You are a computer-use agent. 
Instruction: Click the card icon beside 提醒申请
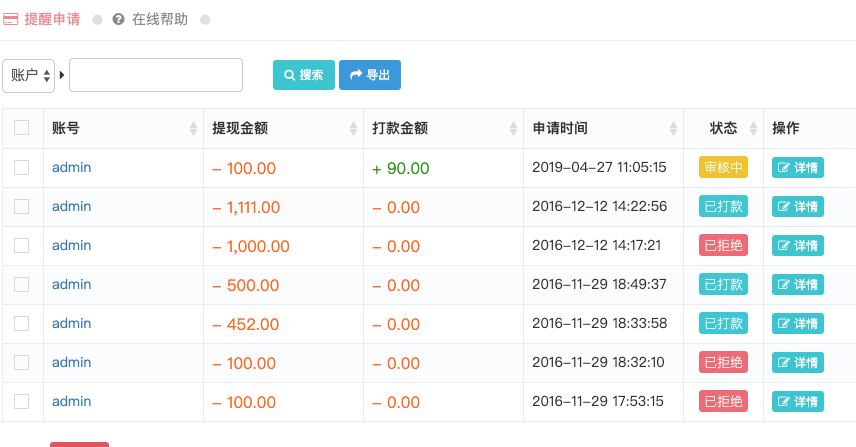click(x=10, y=20)
